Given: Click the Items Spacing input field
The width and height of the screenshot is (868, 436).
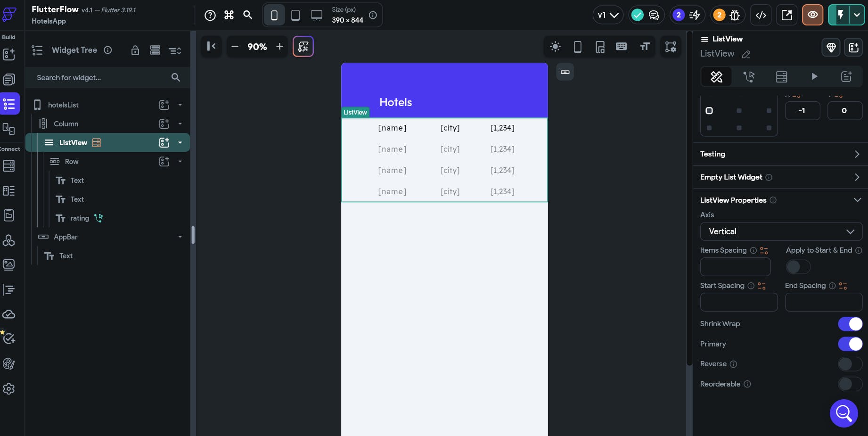Looking at the screenshot, I should (735, 267).
